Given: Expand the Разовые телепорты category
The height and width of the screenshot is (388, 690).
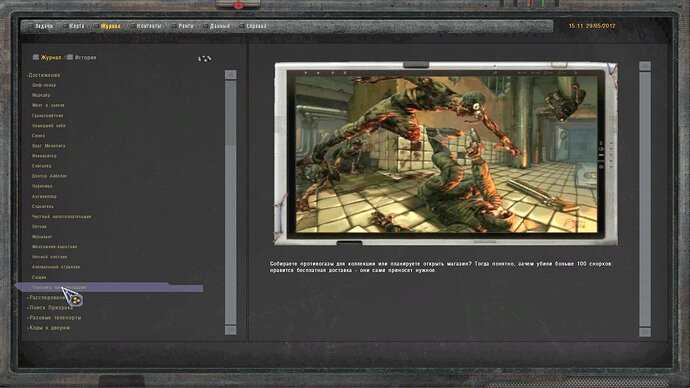Looking at the screenshot, I should click(x=54, y=318).
